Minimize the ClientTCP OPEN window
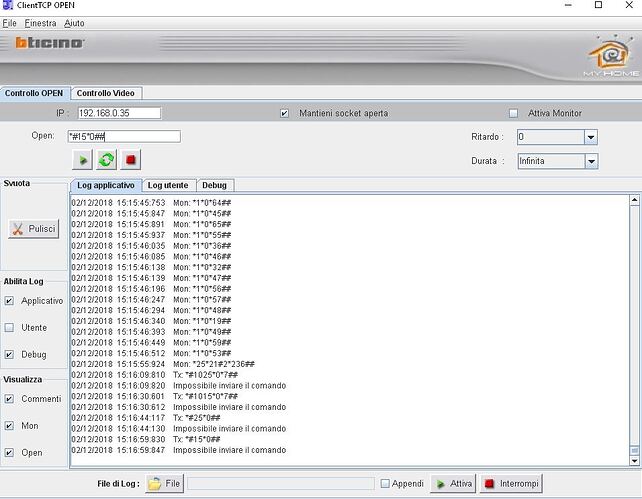Screen dimensions: 642x499 pyautogui.click(x=568, y=5)
